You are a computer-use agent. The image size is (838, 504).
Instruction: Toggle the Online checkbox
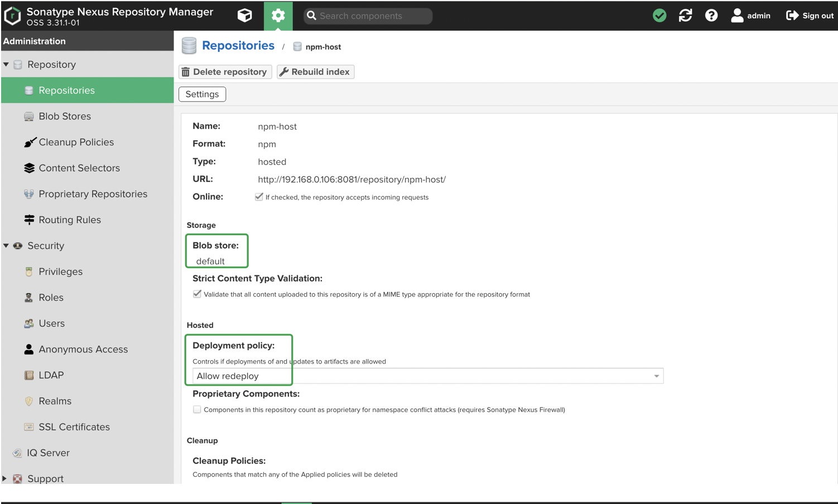point(259,197)
